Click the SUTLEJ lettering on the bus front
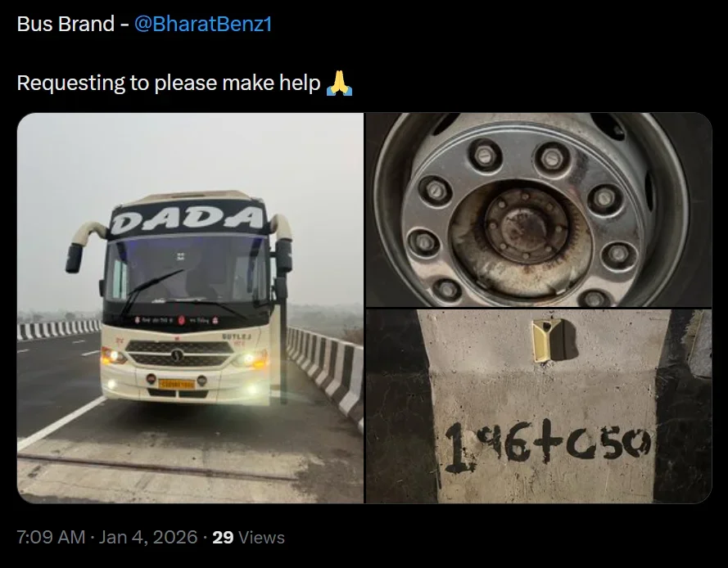The image size is (728, 568). pos(237,336)
